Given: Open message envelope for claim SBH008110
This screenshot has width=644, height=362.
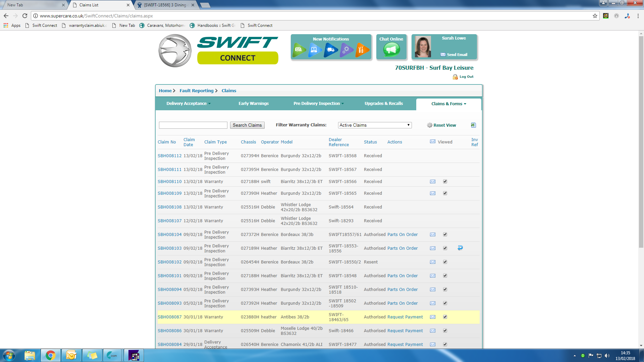Looking at the screenshot, I should (433, 182).
